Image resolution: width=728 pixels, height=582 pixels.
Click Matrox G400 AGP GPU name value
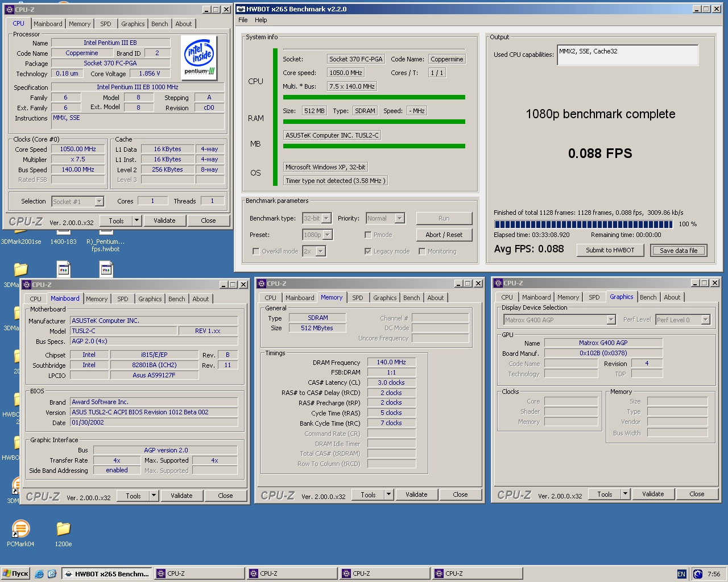pos(603,343)
